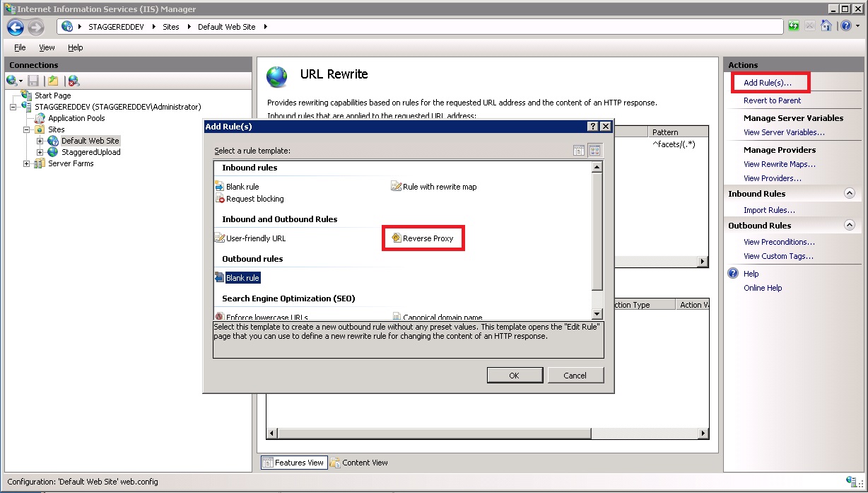868x493 pixels.
Task: Click the Revert to Parent link
Action: (773, 100)
